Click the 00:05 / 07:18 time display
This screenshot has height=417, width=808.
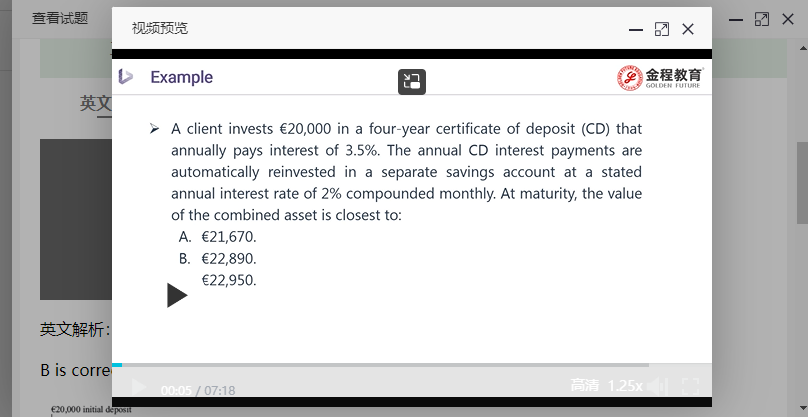(198, 390)
